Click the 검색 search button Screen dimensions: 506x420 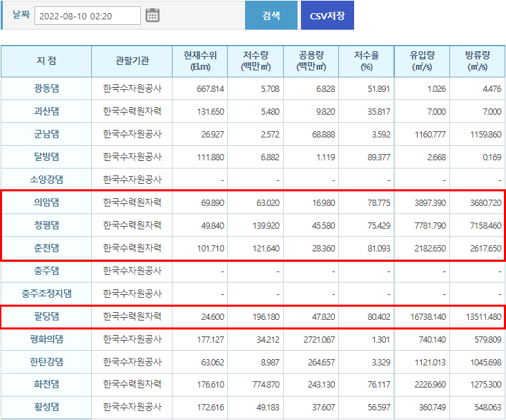coord(271,15)
